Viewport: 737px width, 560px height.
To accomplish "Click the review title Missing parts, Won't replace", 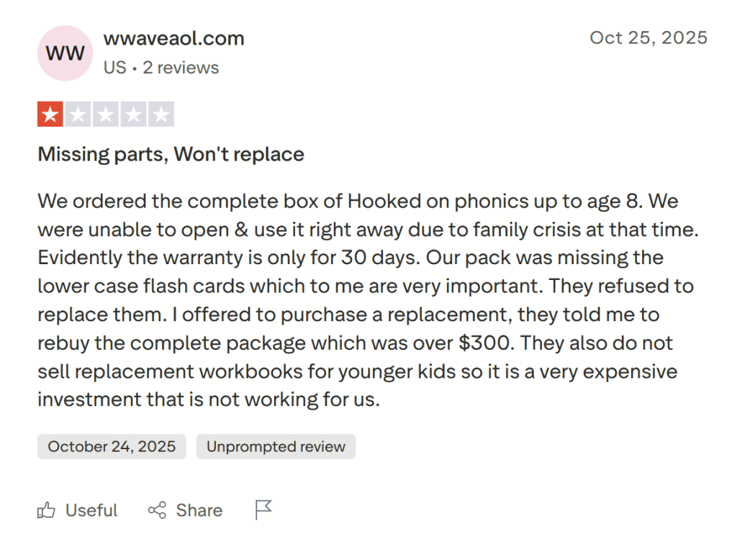I will tap(170, 154).
